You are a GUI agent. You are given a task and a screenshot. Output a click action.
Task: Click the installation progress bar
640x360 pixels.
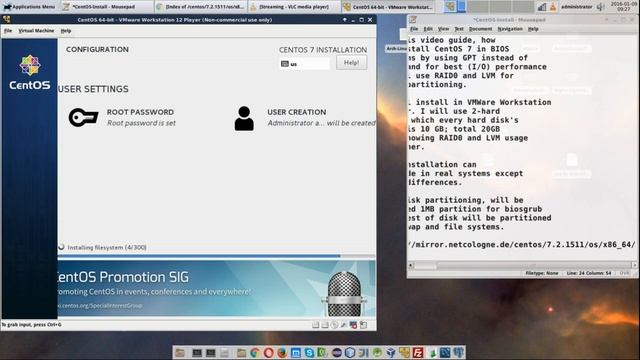pyautogui.click(x=217, y=256)
